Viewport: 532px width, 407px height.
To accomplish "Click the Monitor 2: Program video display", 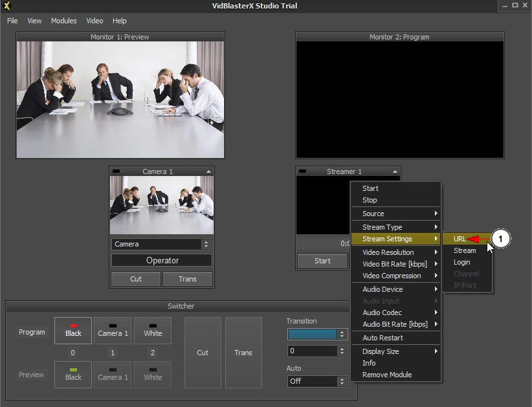I will (x=400, y=100).
